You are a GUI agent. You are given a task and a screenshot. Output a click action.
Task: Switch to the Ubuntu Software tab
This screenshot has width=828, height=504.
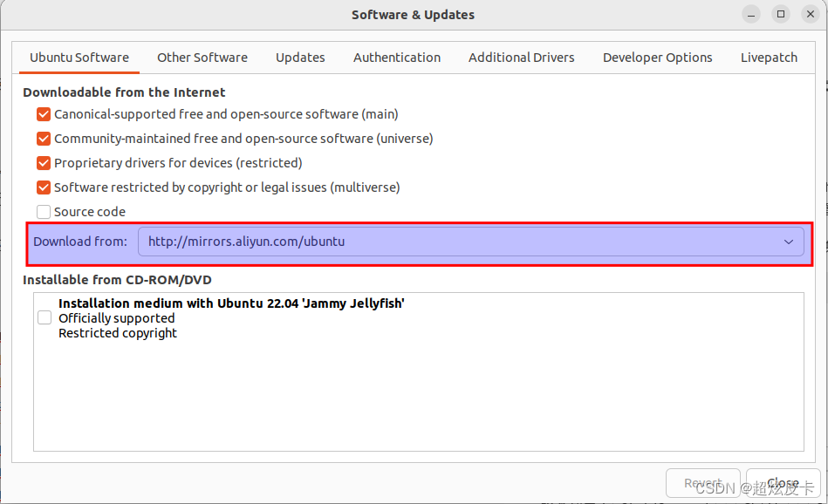click(x=79, y=58)
